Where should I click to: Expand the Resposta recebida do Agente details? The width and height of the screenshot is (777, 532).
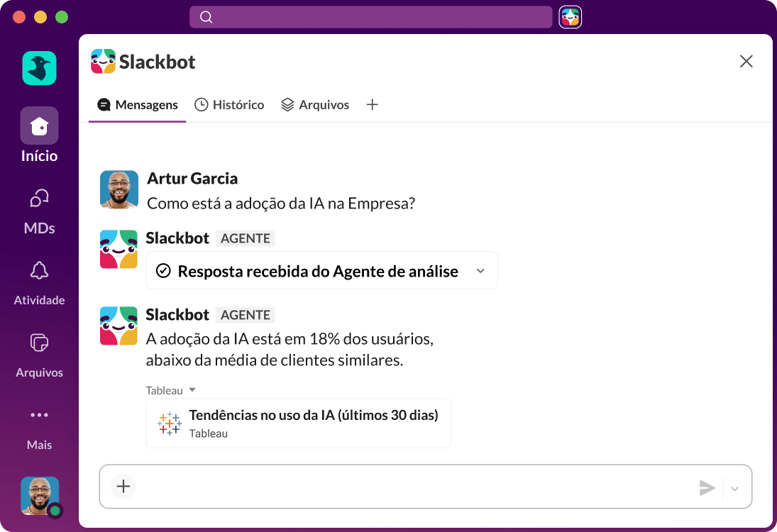[x=480, y=271]
